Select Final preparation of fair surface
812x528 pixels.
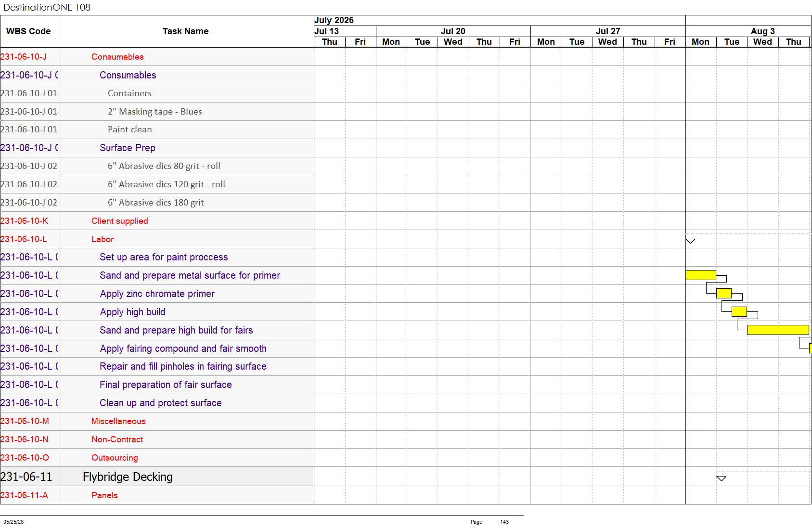[157, 385]
